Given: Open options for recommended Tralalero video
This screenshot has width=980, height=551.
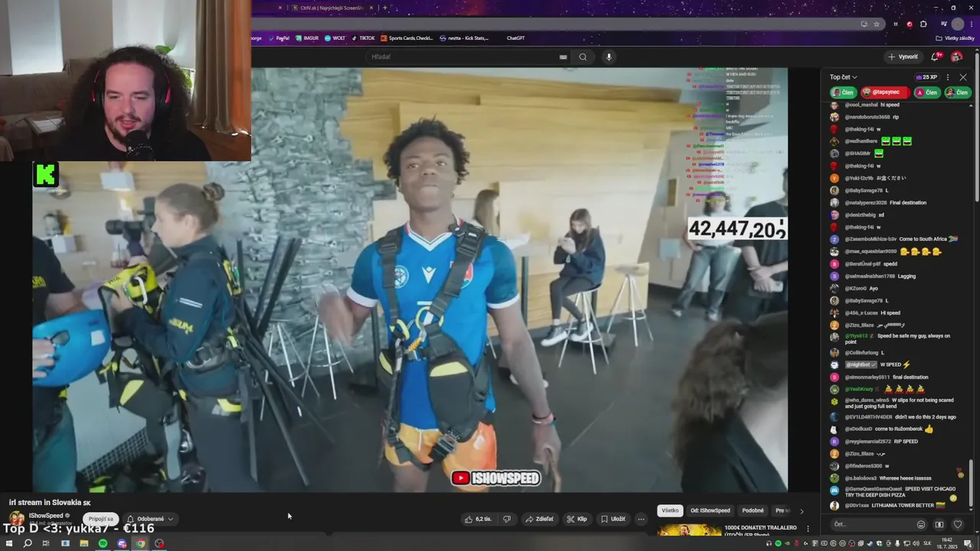Looking at the screenshot, I should point(808,528).
